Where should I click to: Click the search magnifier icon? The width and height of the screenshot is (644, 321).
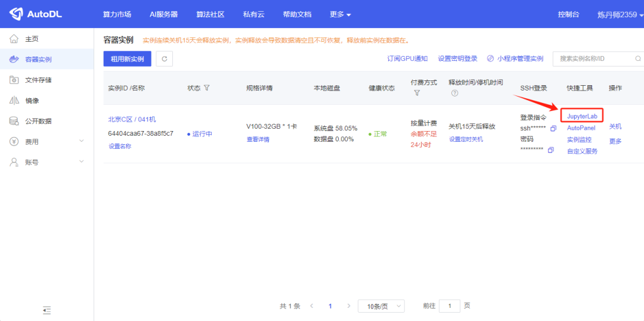(x=638, y=58)
